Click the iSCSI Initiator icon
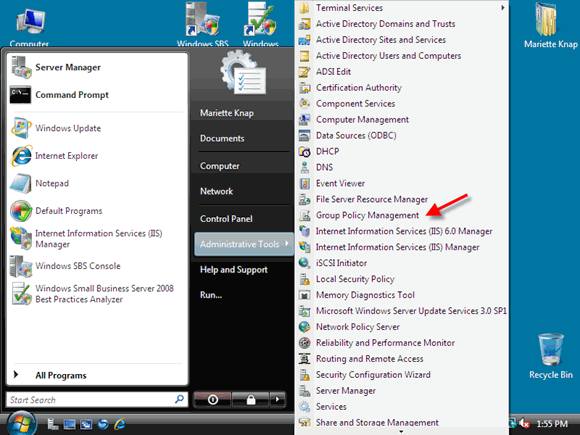Screen dimensions: 580x435 click(x=304, y=263)
